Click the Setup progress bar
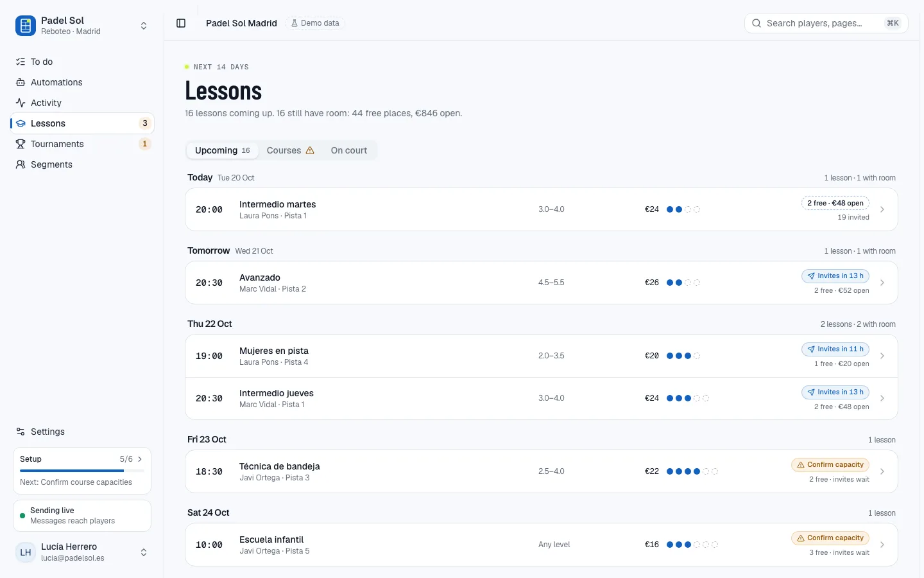924x578 pixels. [81, 471]
